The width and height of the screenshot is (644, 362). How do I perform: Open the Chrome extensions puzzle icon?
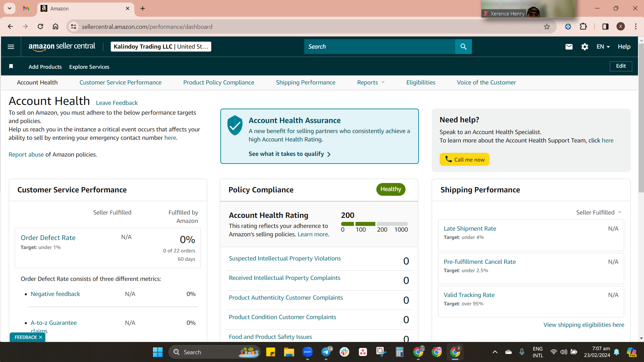click(x=583, y=26)
